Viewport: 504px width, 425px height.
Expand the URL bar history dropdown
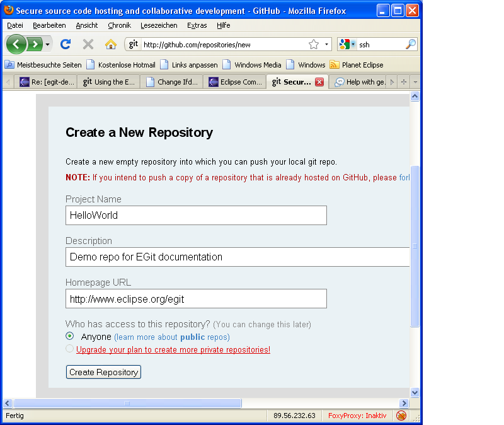[x=326, y=44]
